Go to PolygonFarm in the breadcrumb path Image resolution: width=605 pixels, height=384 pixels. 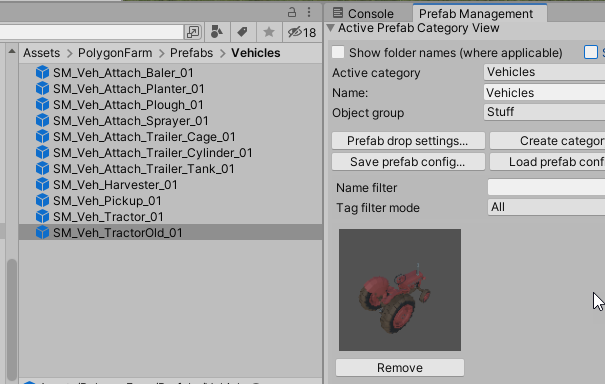tap(115, 53)
